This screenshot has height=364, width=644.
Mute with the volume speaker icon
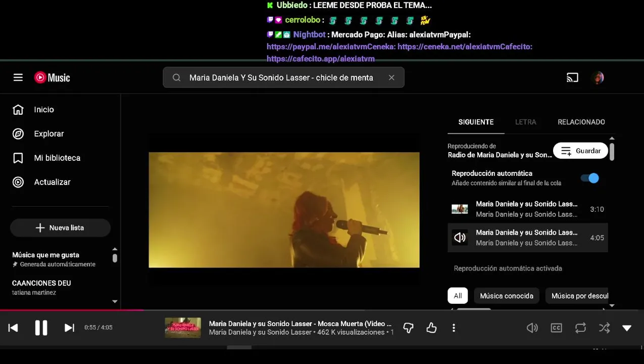click(532, 328)
